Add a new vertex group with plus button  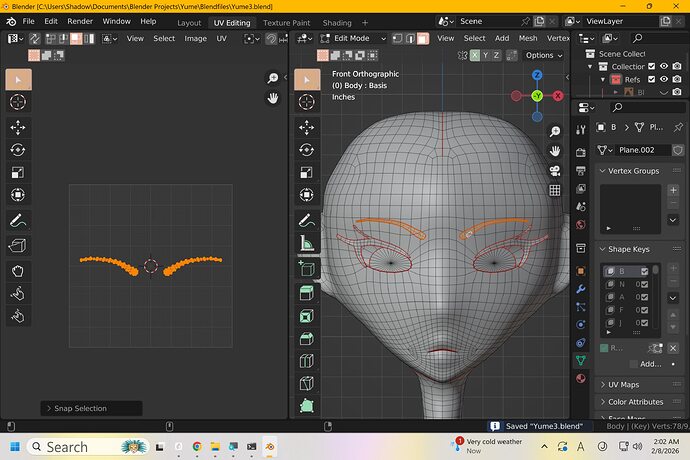coord(673,190)
